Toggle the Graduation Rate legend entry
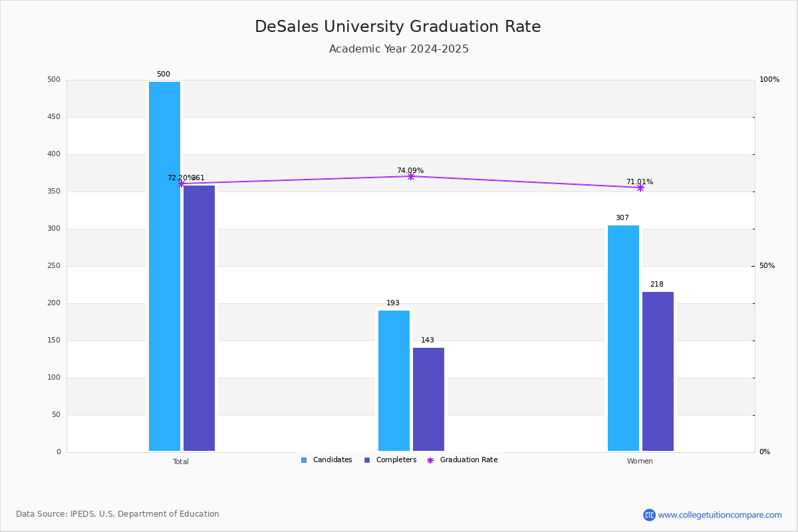 462,460
